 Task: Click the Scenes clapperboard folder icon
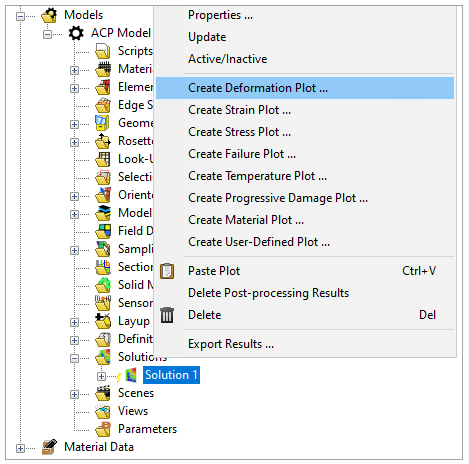(x=103, y=393)
